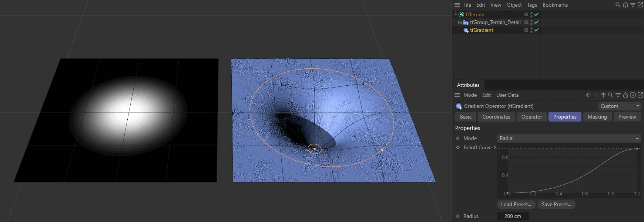Viewport: 644px width, 222px height.
Task: Click the layer tag icon for tfTerrain
Action: 526,14
